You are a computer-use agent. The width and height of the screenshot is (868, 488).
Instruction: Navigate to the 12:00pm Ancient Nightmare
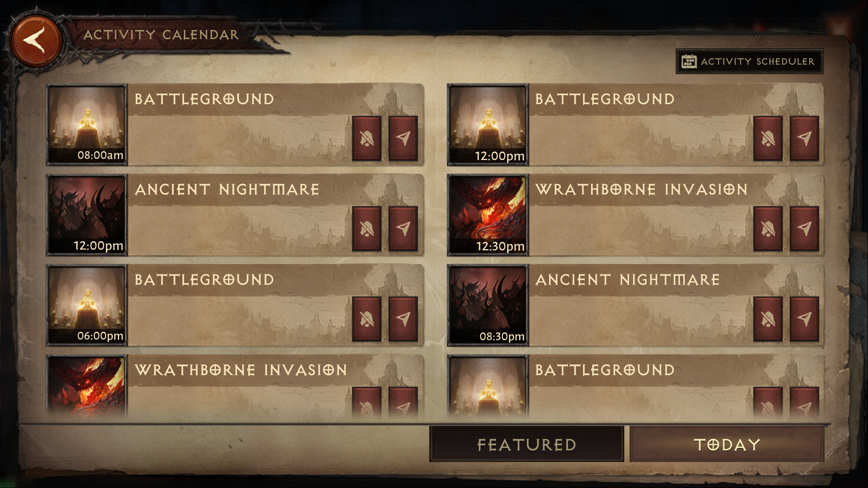(x=403, y=229)
